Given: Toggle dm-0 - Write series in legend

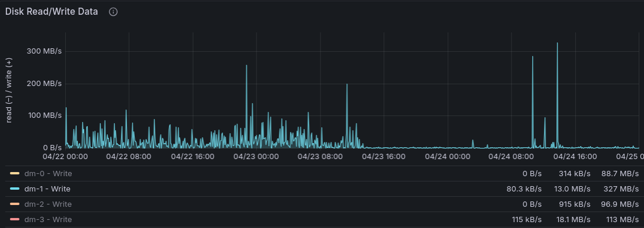Looking at the screenshot, I should tap(48, 174).
